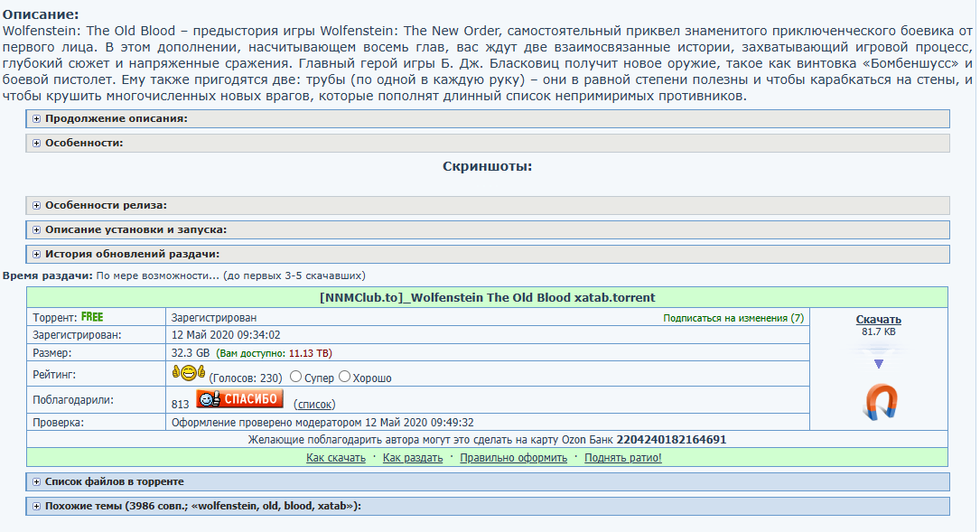Click the Время раздачи label

coord(48,275)
